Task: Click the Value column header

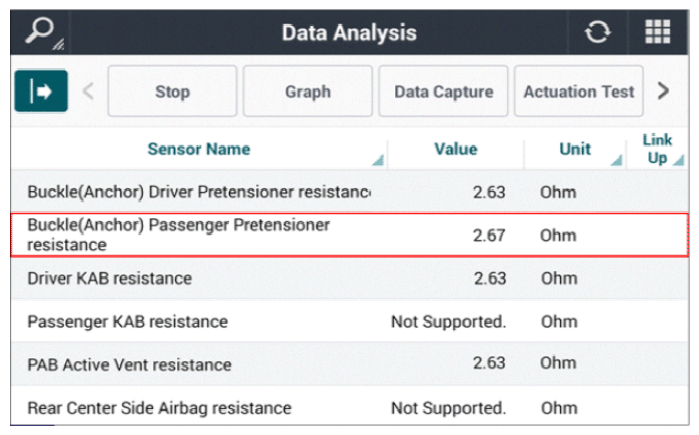Action: [x=456, y=149]
